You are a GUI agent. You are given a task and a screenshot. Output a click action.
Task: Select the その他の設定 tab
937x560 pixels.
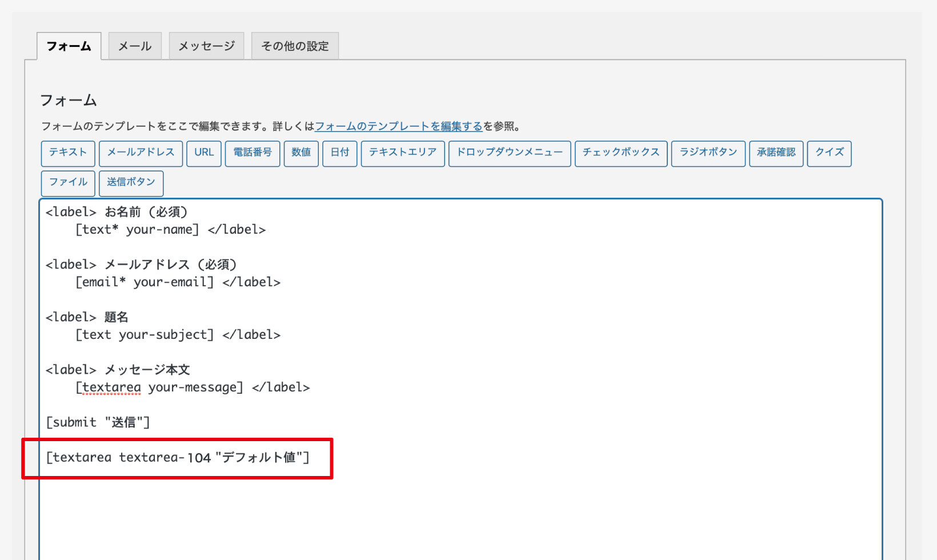[295, 46]
